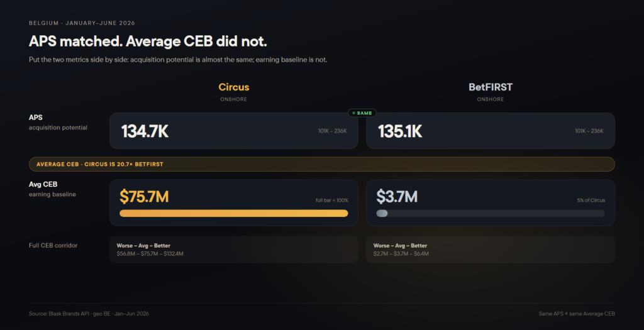This screenshot has width=644, height=330.
Task: Click the Circus APS value 134.7K
Action: (145, 131)
